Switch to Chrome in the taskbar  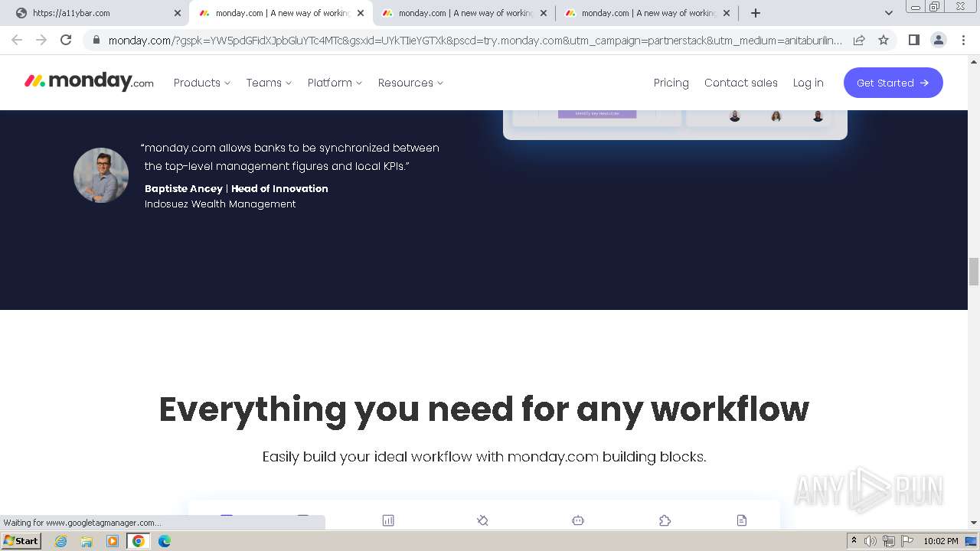pos(139,540)
